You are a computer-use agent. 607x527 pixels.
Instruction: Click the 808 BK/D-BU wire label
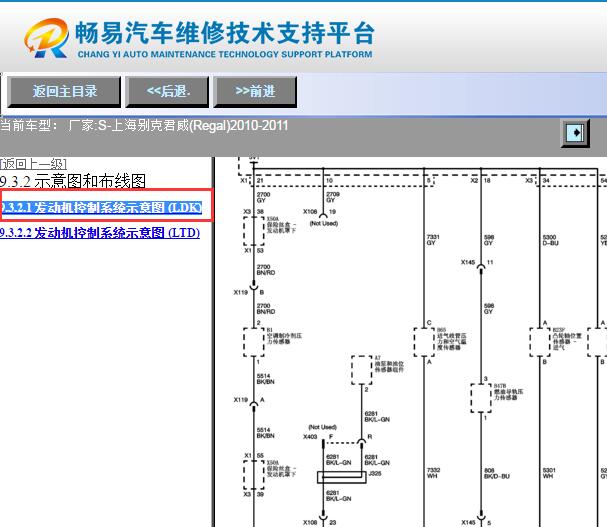coord(497,473)
